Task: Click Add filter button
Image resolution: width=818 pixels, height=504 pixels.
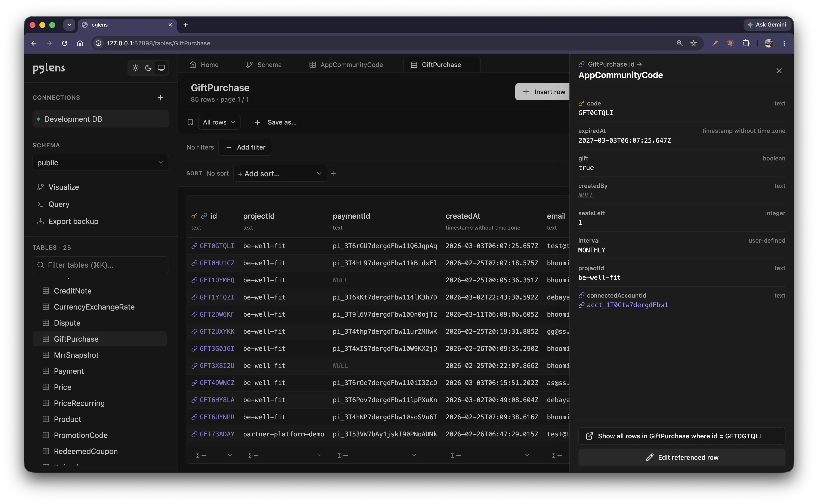Action: (x=245, y=147)
